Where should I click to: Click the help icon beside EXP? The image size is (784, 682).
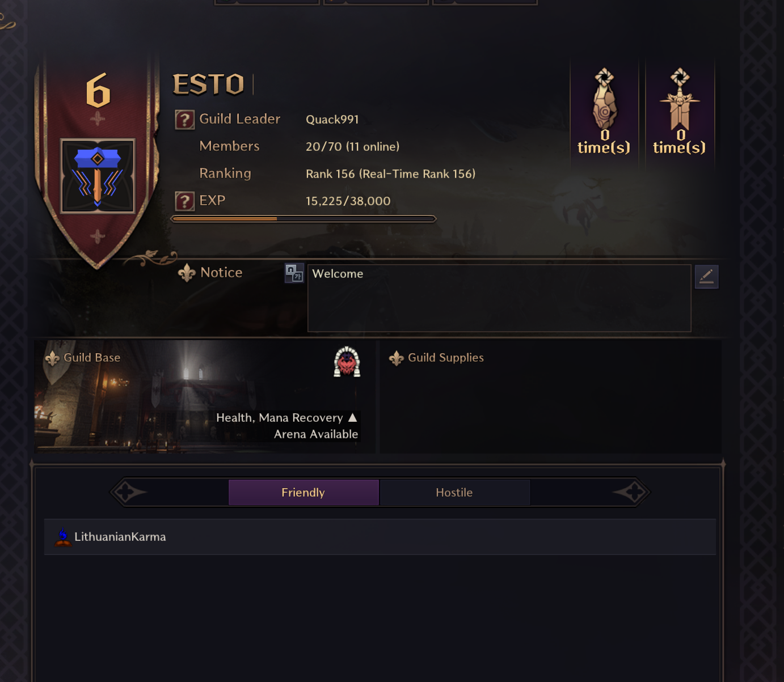pyautogui.click(x=185, y=201)
